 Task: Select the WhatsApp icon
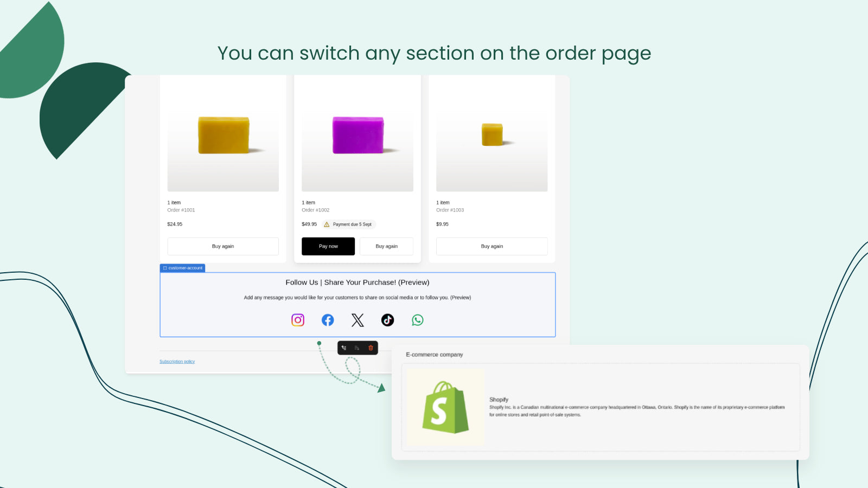coord(417,320)
